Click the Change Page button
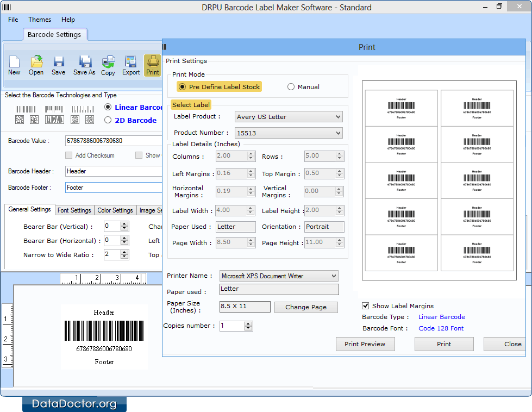 coord(306,307)
